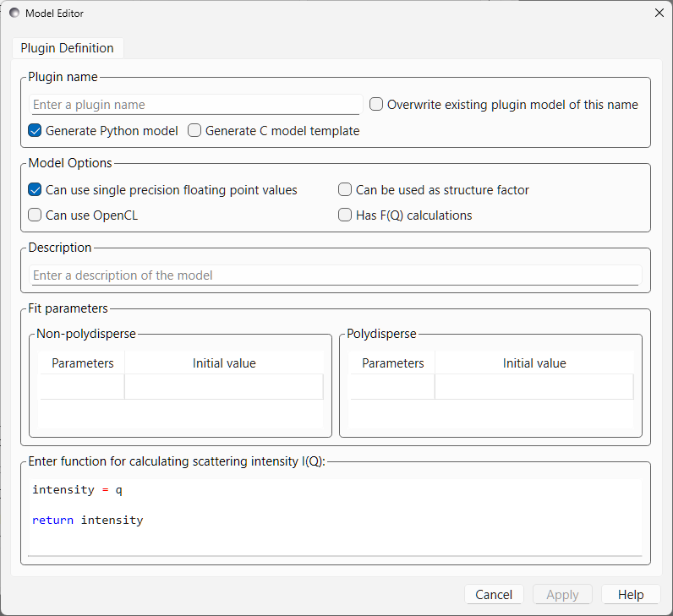Disable single precision floating point option

click(36, 190)
